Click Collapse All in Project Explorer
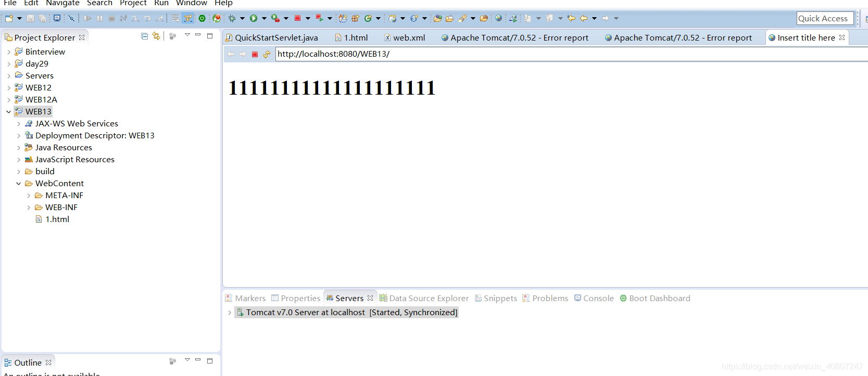 [144, 36]
